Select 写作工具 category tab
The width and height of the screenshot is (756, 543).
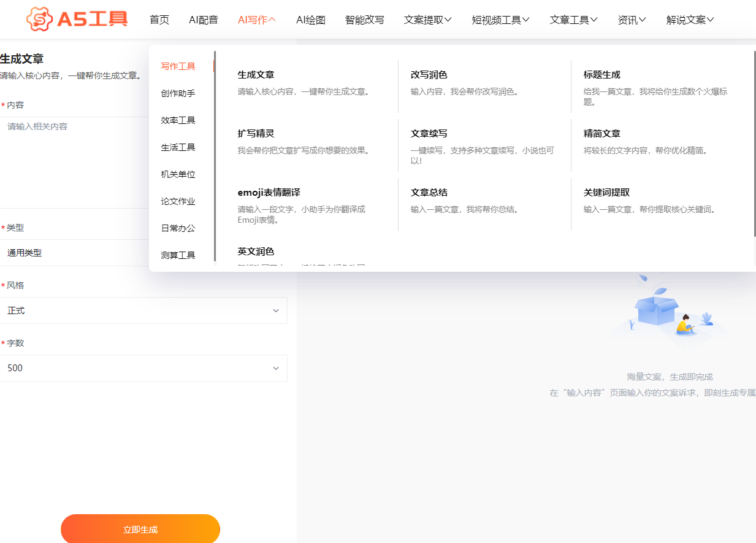coord(178,66)
